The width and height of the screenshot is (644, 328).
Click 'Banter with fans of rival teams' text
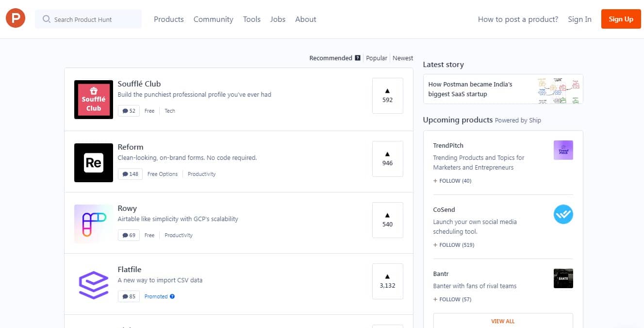click(475, 286)
